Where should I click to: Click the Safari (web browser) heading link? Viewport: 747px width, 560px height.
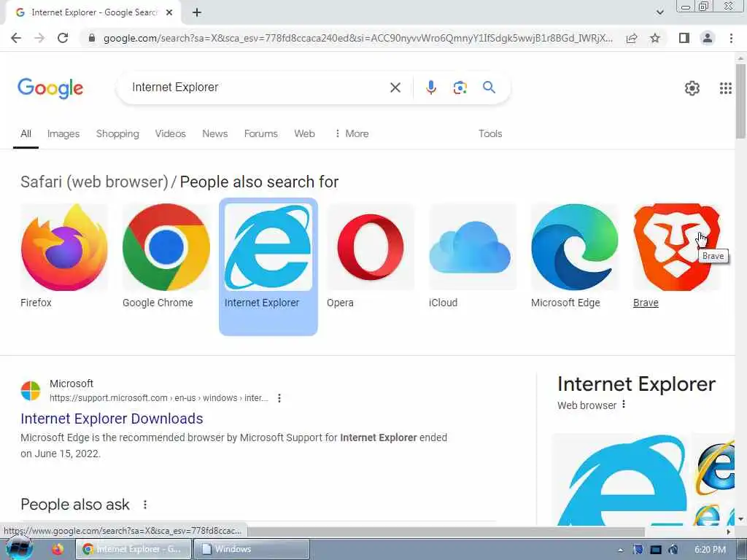pos(94,182)
